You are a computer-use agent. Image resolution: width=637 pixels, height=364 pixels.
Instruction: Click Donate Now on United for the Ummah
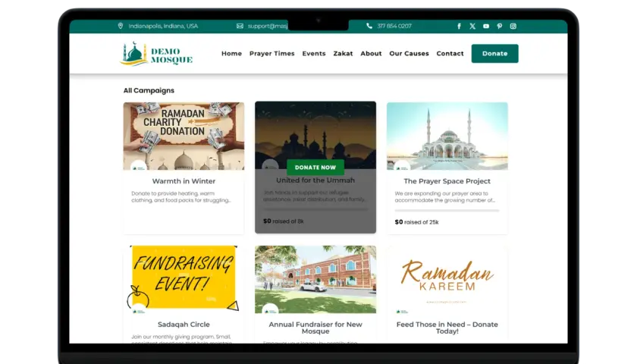[315, 167]
